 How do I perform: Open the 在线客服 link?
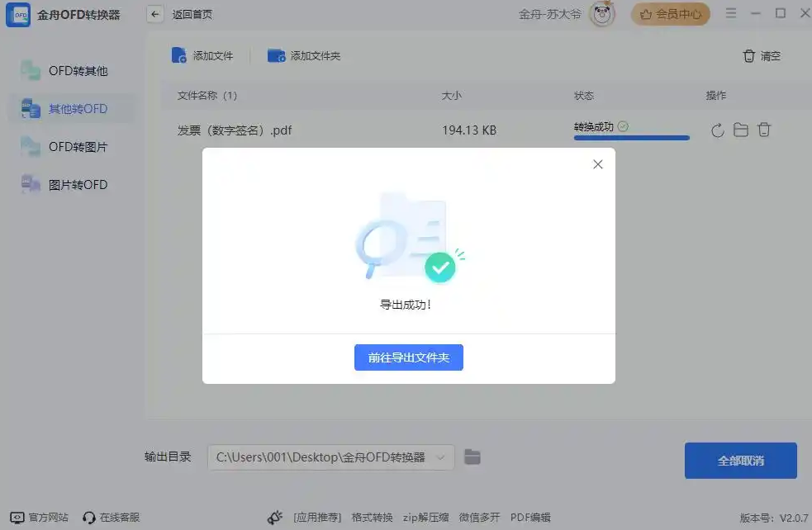(120, 518)
